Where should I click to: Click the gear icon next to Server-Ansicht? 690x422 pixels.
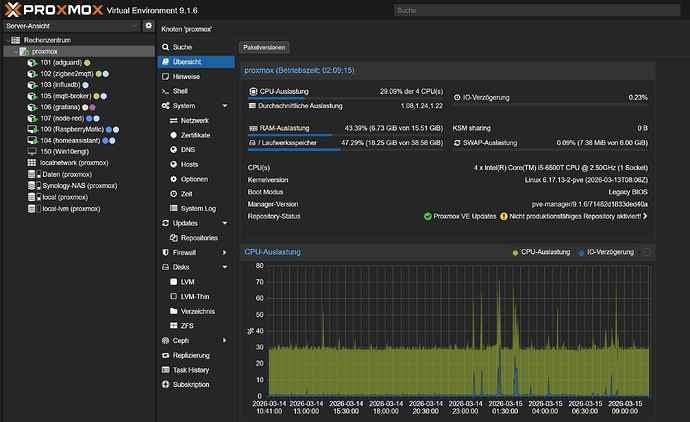tap(149, 26)
